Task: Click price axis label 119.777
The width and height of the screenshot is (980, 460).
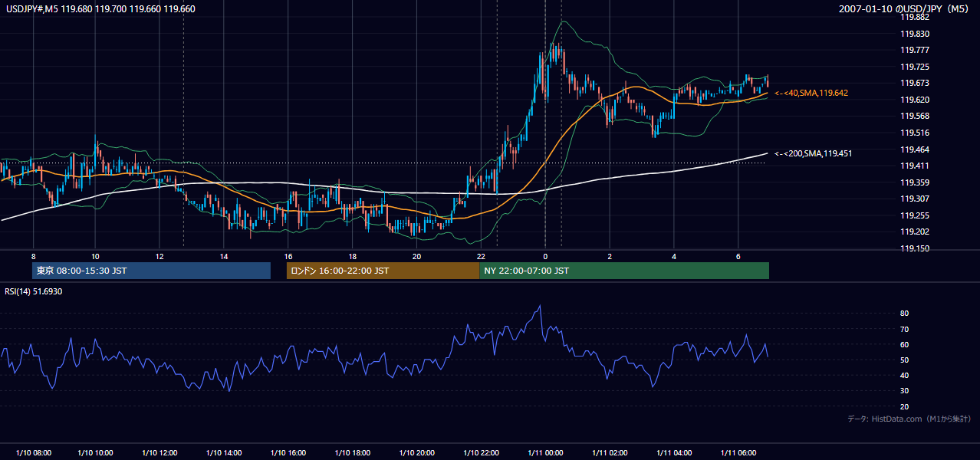Action: point(915,50)
